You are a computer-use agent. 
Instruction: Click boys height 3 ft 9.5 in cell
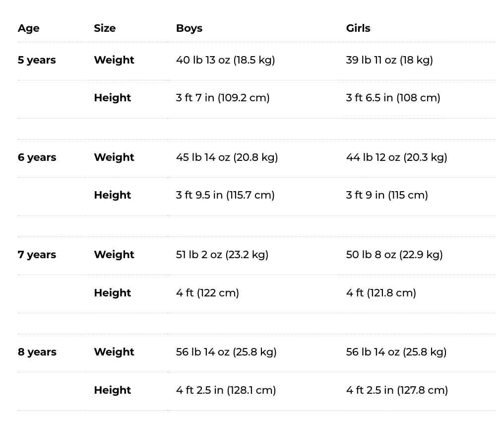(225, 195)
